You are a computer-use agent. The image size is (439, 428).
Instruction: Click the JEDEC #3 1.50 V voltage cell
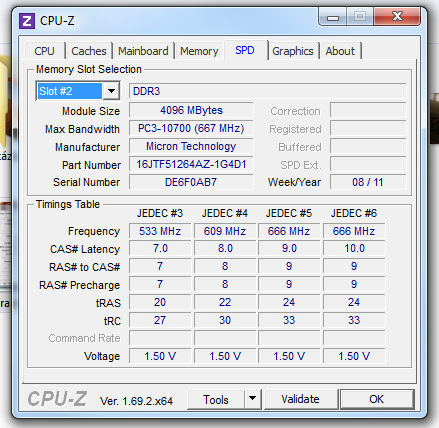click(160, 356)
